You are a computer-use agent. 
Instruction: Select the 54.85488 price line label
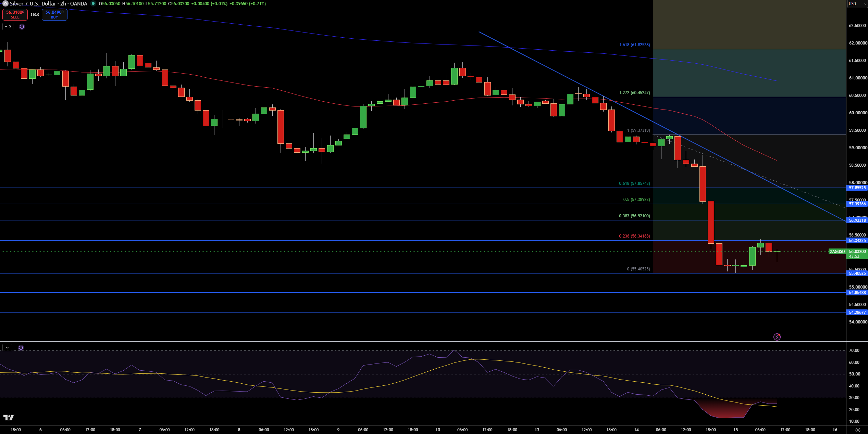click(x=857, y=293)
